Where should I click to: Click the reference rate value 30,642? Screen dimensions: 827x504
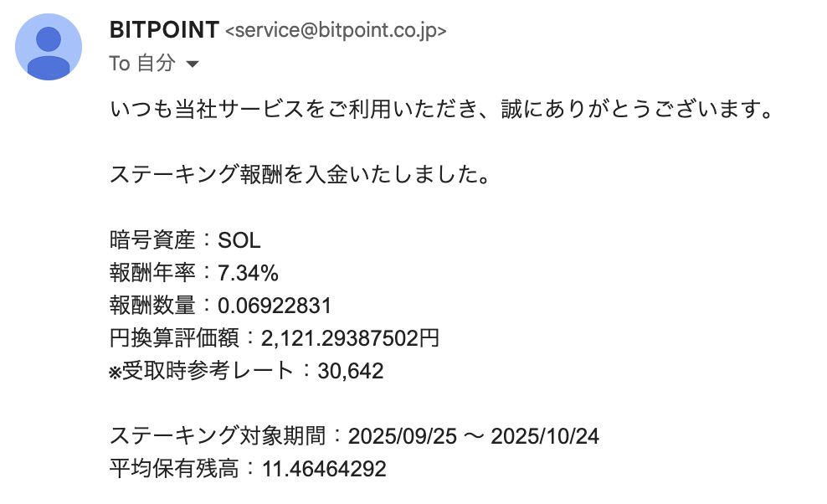[x=351, y=371]
